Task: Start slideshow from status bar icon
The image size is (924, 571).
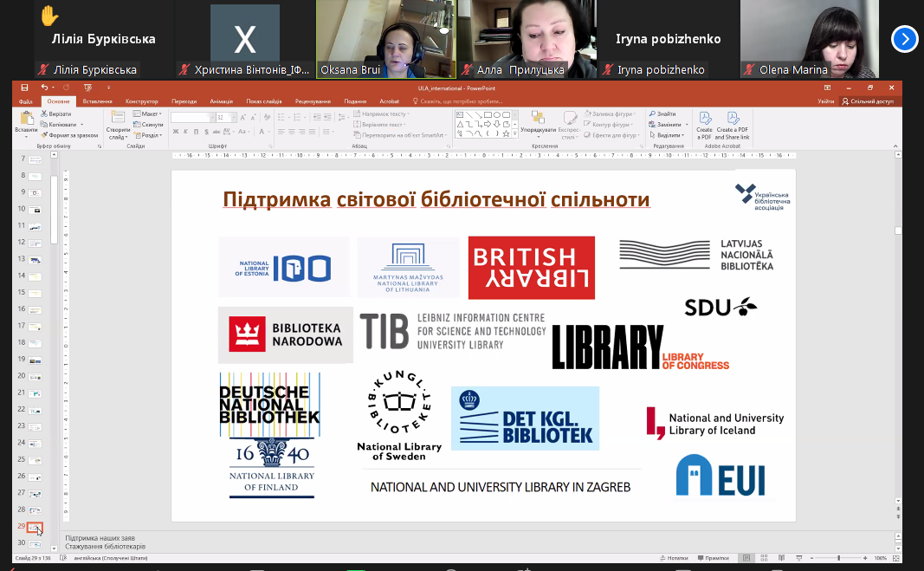Action: [x=799, y=557]
